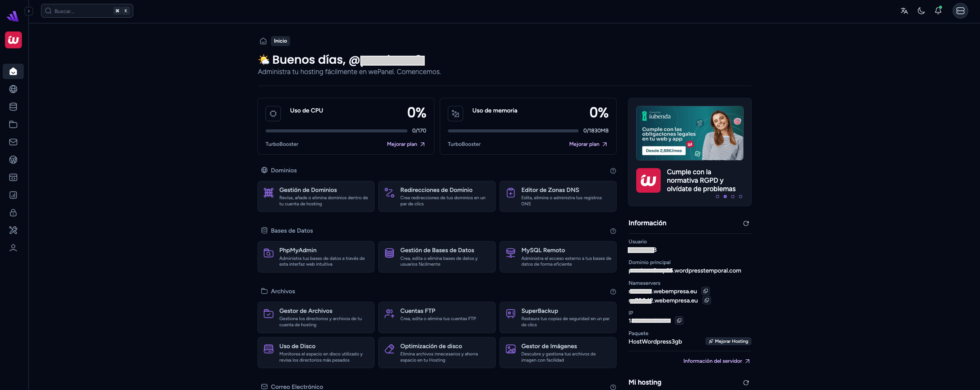Click the Mejorar Hosting button

(728, 341)
